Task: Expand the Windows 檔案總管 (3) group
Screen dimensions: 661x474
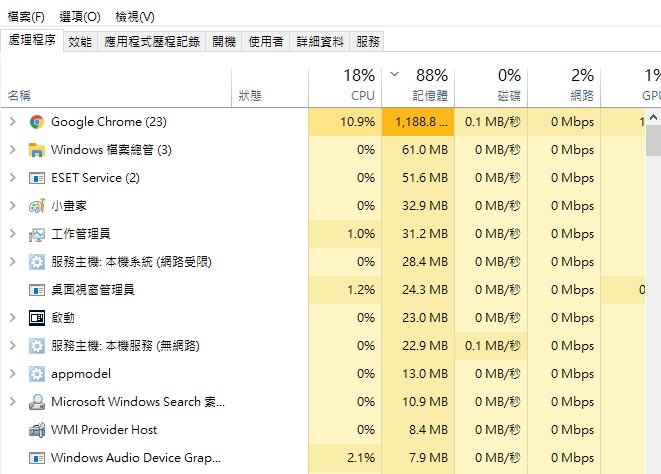Action: coord(13,150)
